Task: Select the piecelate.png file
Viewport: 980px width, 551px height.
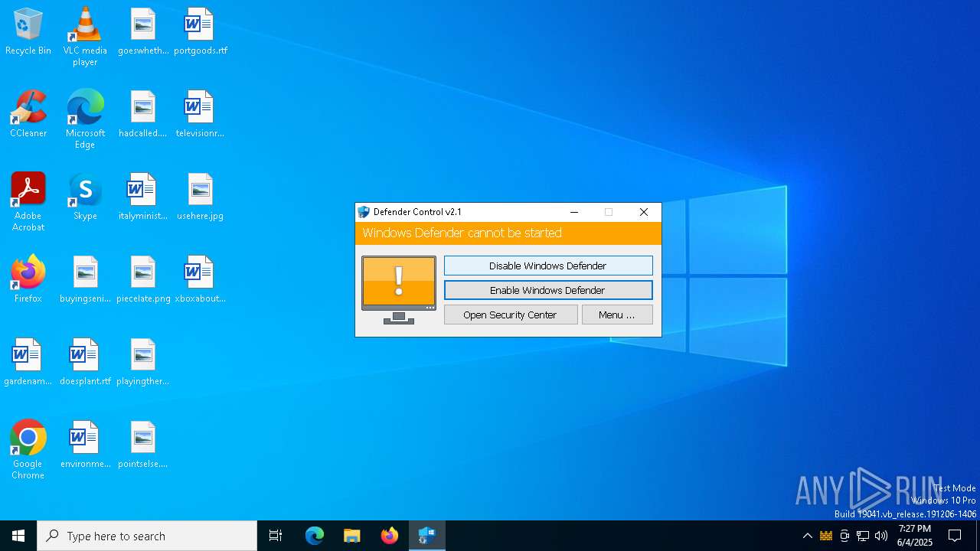Action: 143,280
